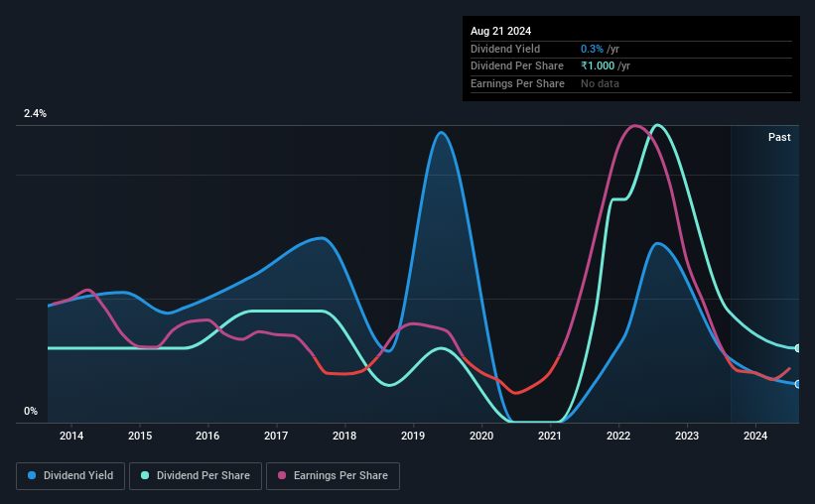
Task: Click the 2.4% y-axis label
Action: [x=35, y=113]
